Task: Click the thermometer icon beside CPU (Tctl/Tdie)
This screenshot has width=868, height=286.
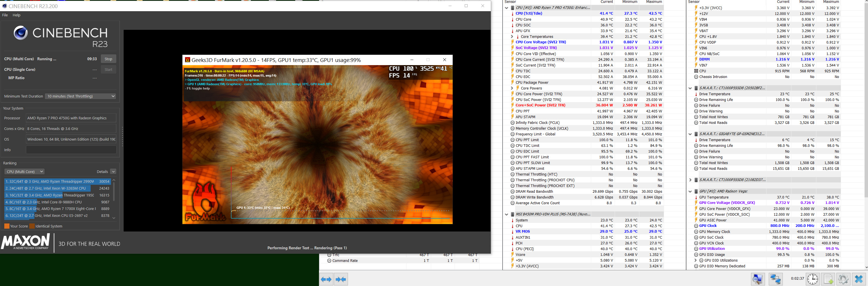Action: coord(513,14)
